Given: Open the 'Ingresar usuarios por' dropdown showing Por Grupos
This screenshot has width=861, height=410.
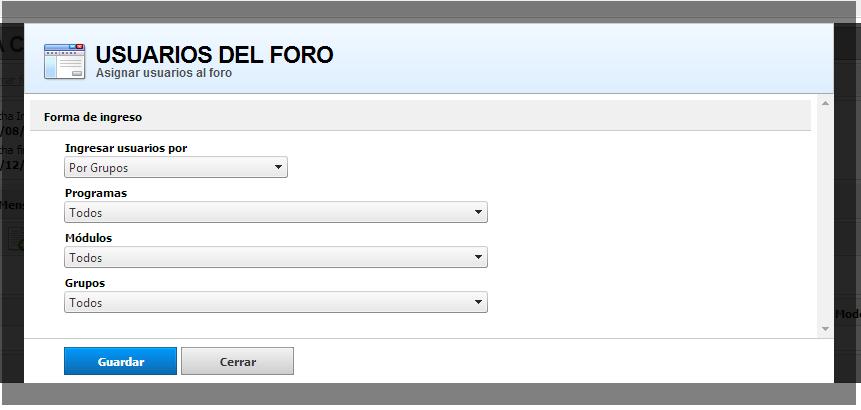Looking at the screenshot, I should click(176, 167).
